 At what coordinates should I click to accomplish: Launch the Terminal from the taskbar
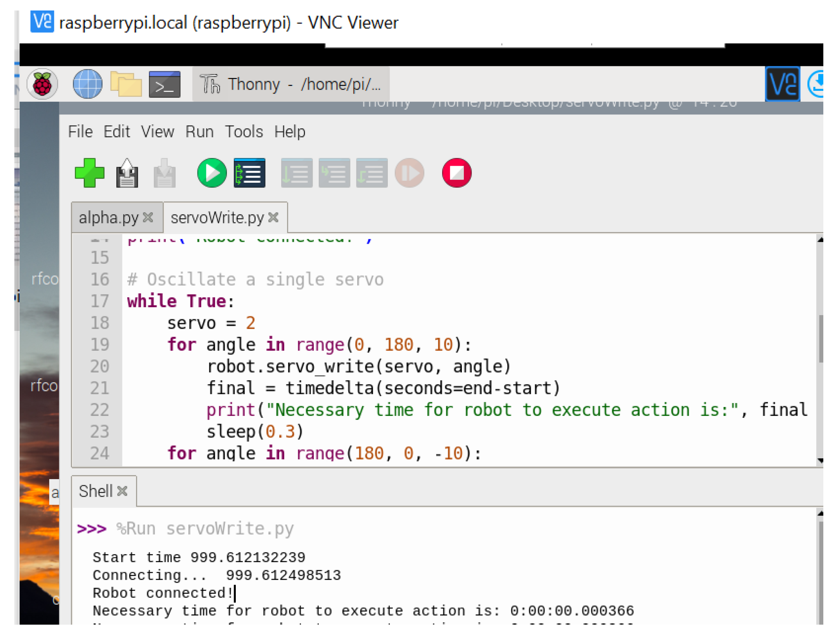pyautogui.click(x=164, y=84)
